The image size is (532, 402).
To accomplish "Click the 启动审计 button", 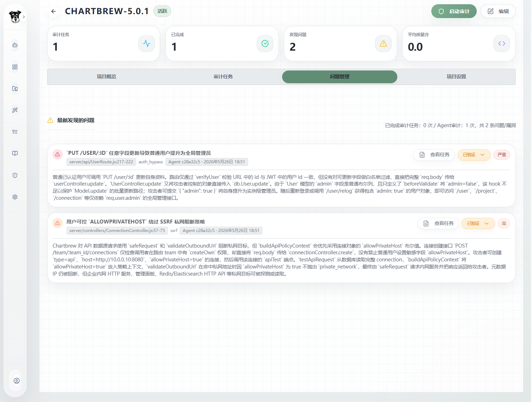I will pos(454,11).
